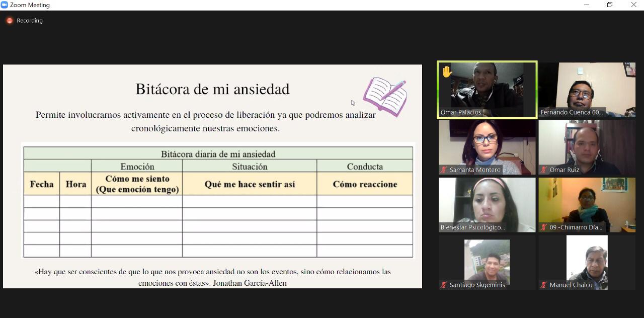Click the "Santiago Skgeminis" name label
Screen dimensions: 644x318
point(477,285)
